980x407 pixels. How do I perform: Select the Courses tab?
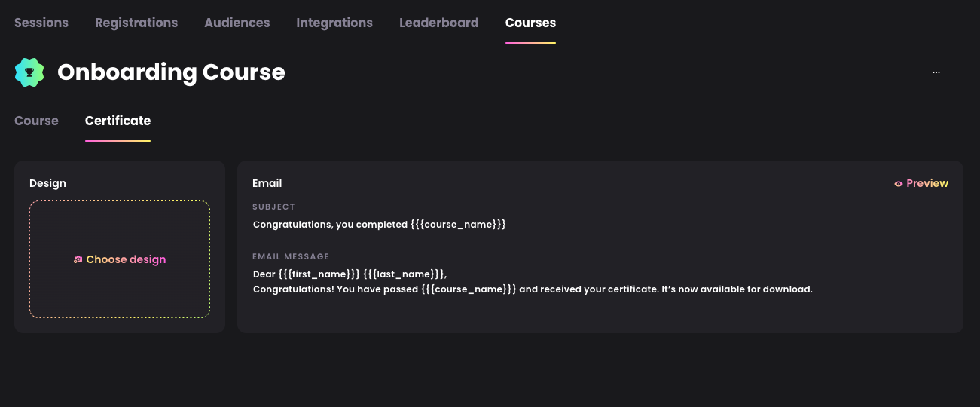click(530, 23)
